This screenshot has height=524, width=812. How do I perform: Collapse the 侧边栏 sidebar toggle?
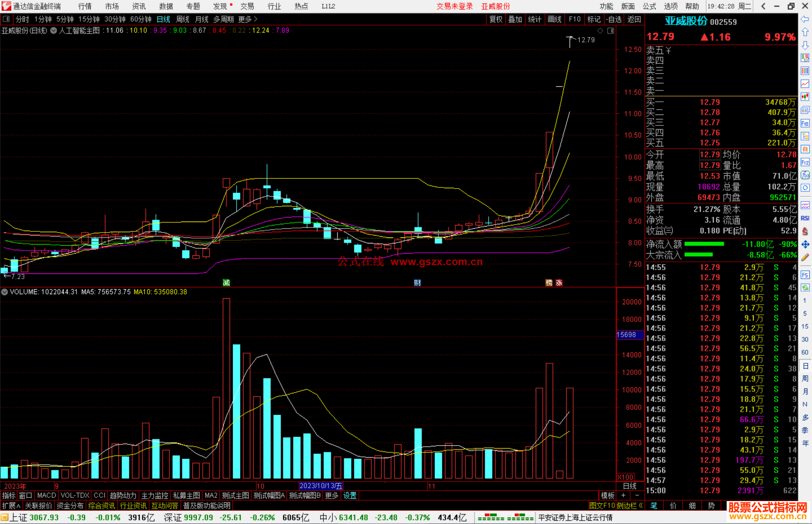tap(630, 506)
